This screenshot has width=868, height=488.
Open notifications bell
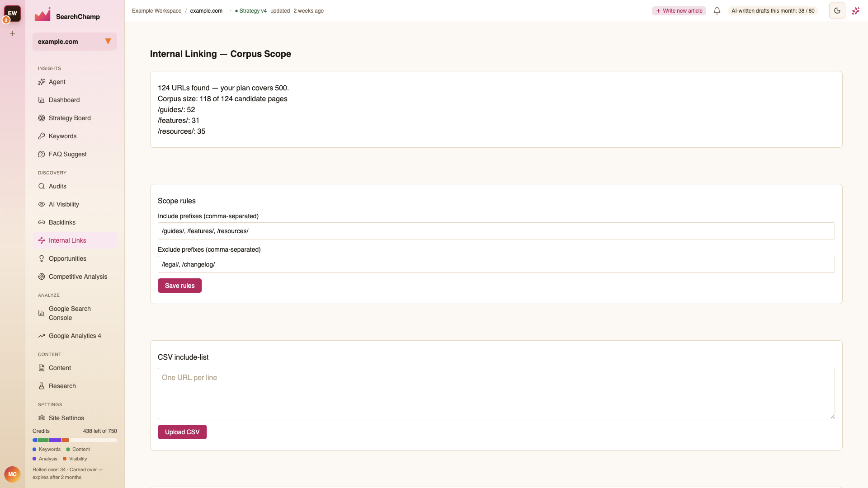pyautogui.click(x=717, y=11)
